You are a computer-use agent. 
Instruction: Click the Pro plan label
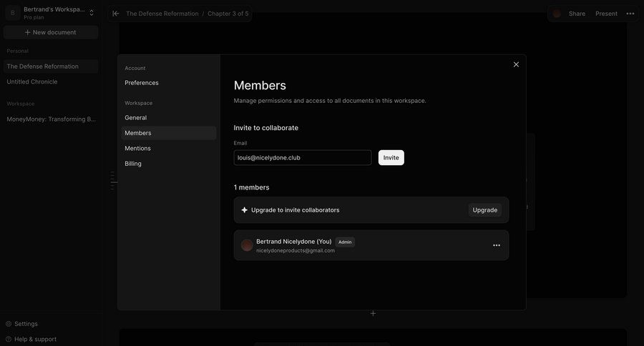[34, 17]
